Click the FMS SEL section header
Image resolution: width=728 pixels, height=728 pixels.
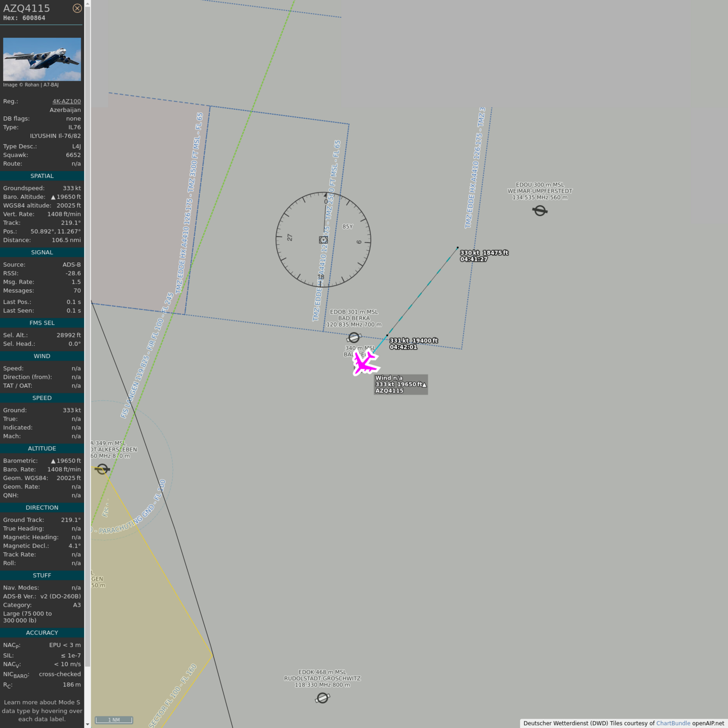(42, 323)
